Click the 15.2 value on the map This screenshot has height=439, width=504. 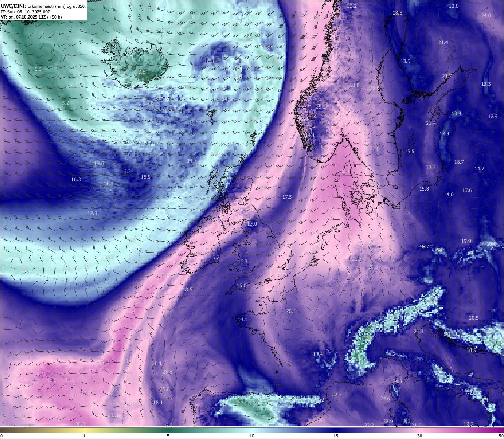tap(352, 6)
